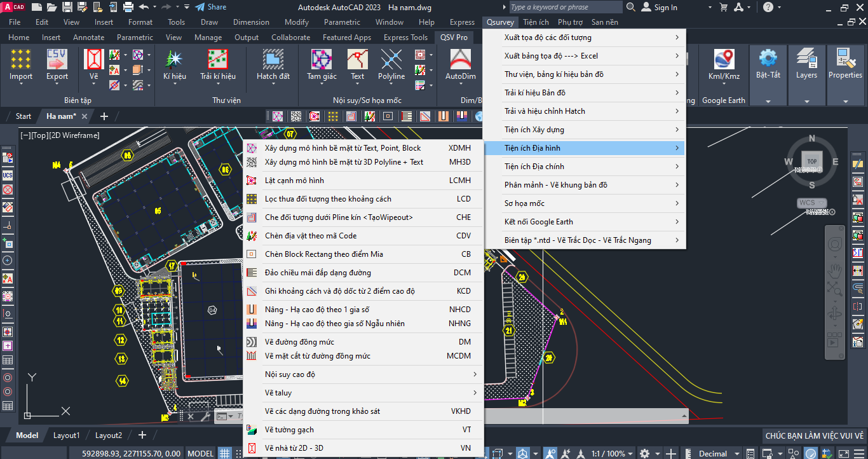This screenshot has height=459, width=868.
Task: Click the AutoDim tool
Action: pyautogui.click(x=460, y=65)
